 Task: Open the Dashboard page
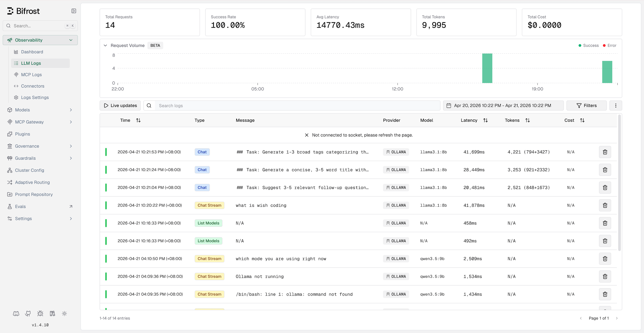pos(32,52)
